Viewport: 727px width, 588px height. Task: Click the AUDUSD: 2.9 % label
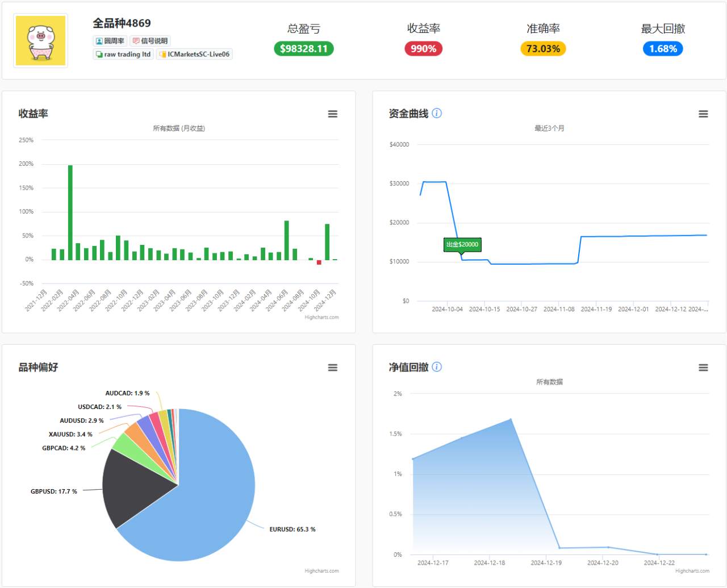point(82,421)
